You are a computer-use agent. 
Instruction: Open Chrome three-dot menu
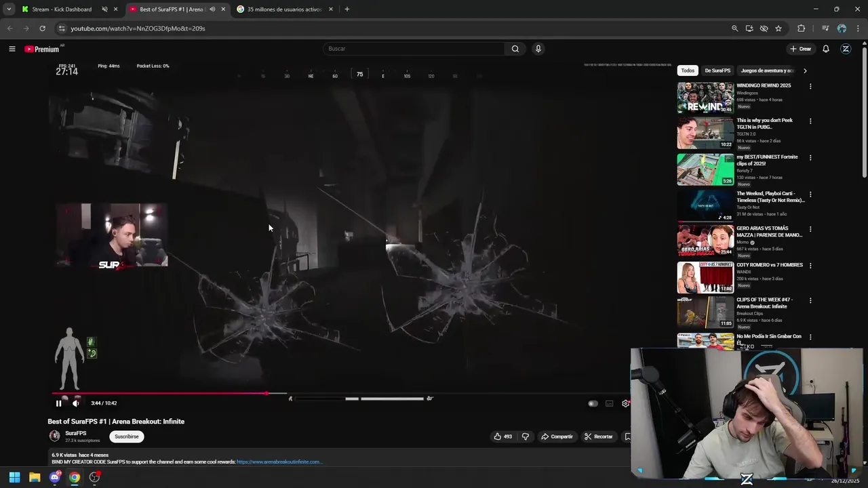point(858,28)
